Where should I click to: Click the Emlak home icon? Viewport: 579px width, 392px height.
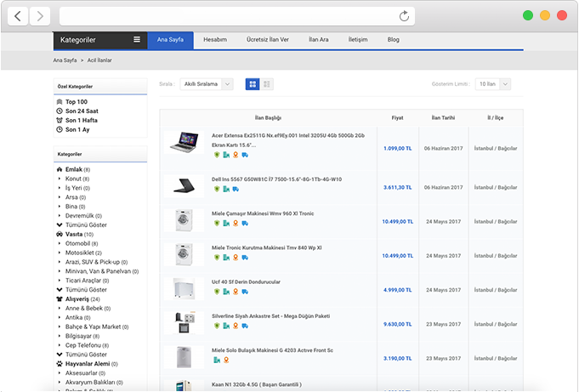pyautogui.click(x=60, y=170)
